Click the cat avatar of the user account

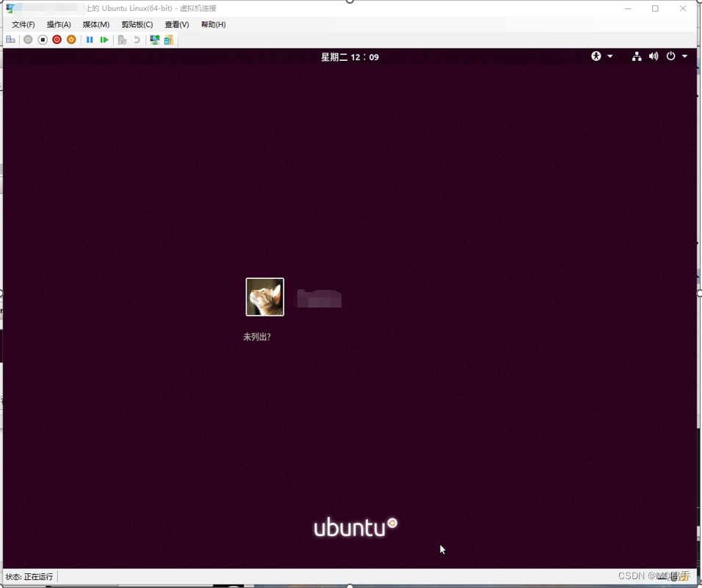(x=264, y=297)
